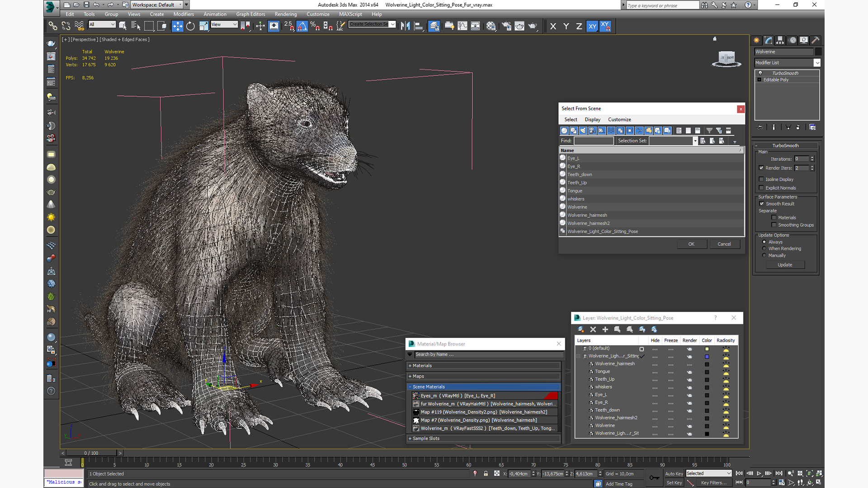Activate Select and Move tool
868x488 pixels.
point(177,26)
